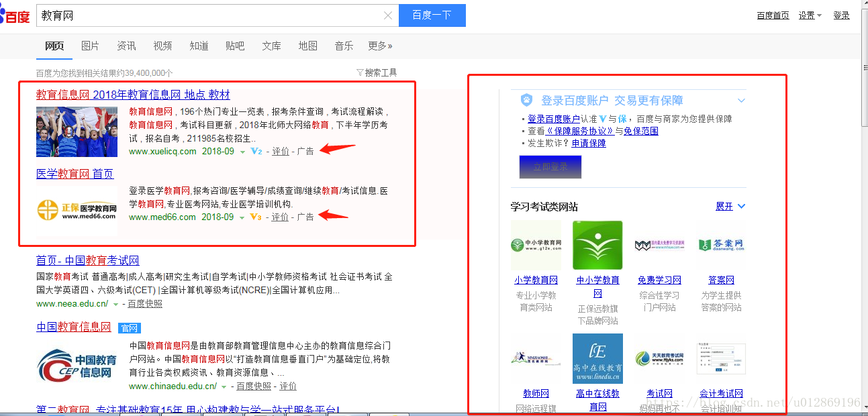The height and width of the screenshot is (416, 868).
Task: Switch to the 音乐 tab
Action: (x=344, y=46)
